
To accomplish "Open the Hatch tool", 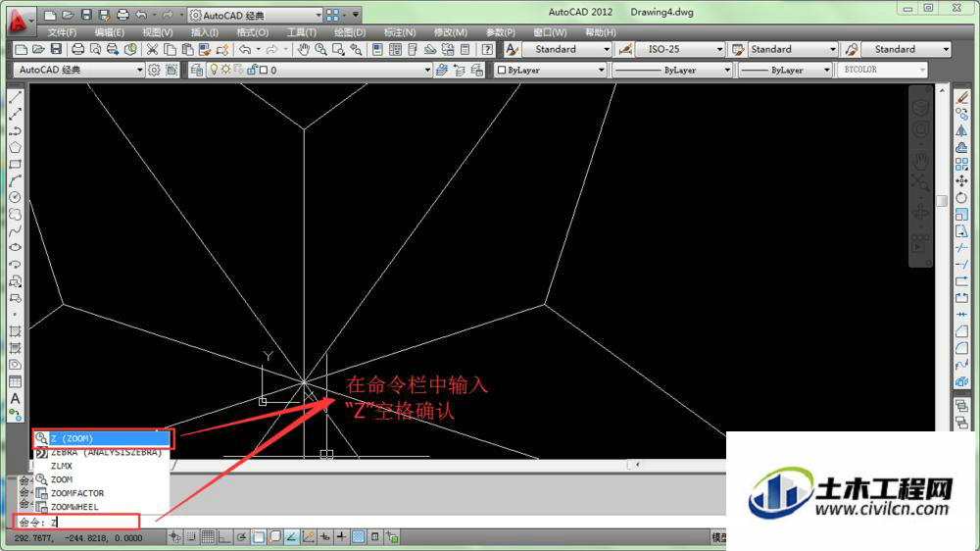I will click(x=15, y=331).
